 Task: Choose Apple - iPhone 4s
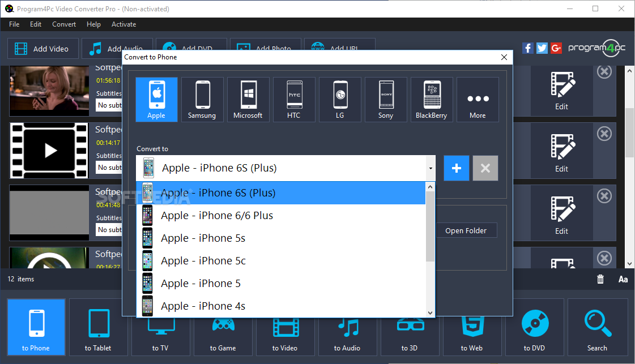(x=281, y=306)
